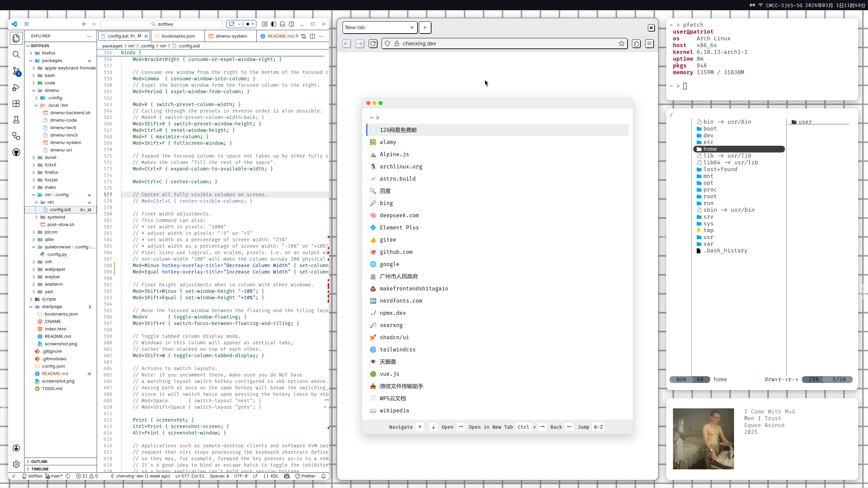Click the Copilot icon in the status bar
This screenshot has height=488, width=868.
click(287, 476)
